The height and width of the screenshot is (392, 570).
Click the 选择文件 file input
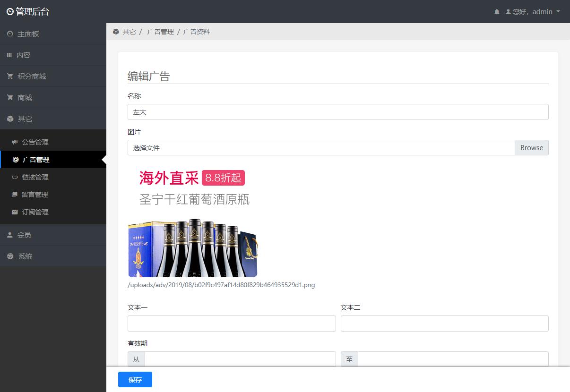tap(321, 148)
